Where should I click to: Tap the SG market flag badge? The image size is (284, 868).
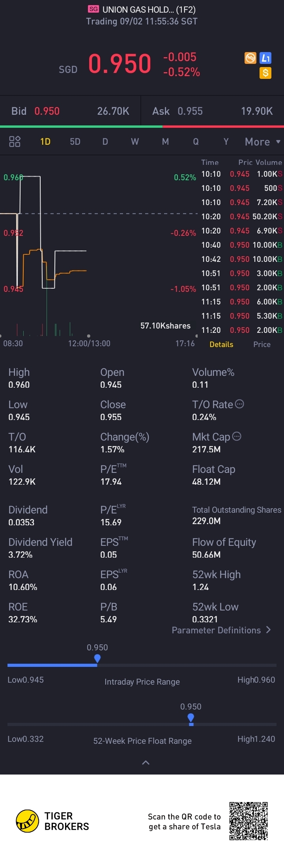[93, 9]
